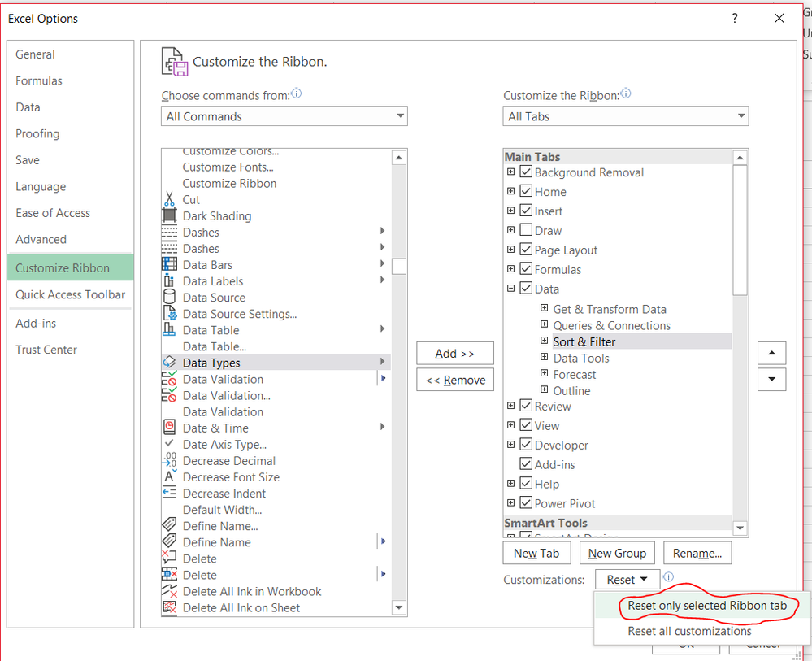This screenshot has height=661, width=812.
Task: Go to the Advanced options category
Action: coord(71,239)
